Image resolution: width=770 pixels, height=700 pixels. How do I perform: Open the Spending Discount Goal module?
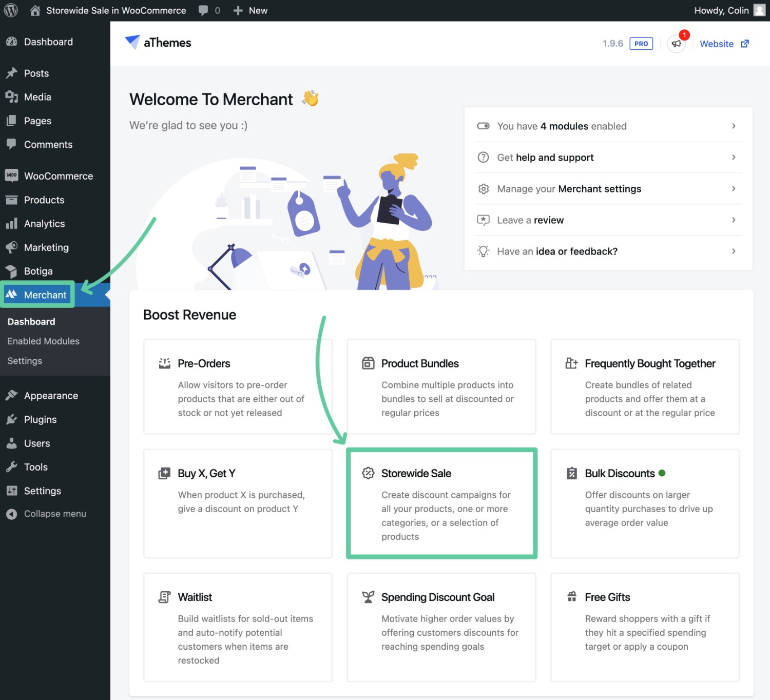(441, 627)
